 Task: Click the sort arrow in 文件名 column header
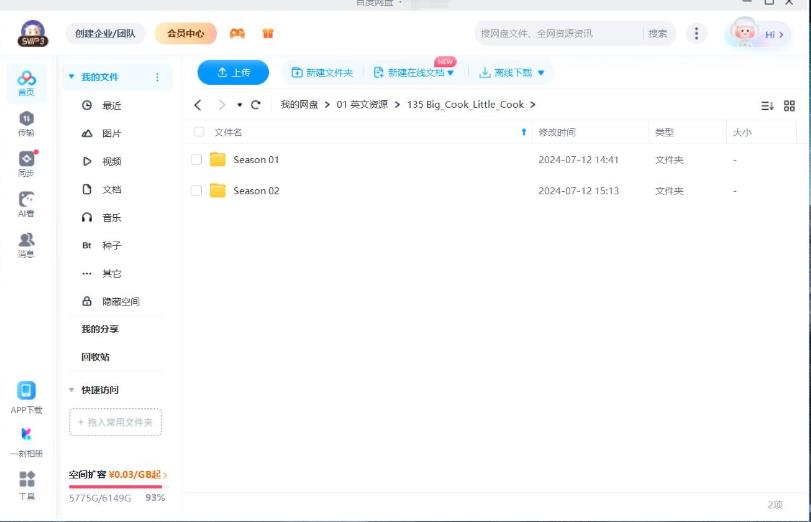(523, 132)
